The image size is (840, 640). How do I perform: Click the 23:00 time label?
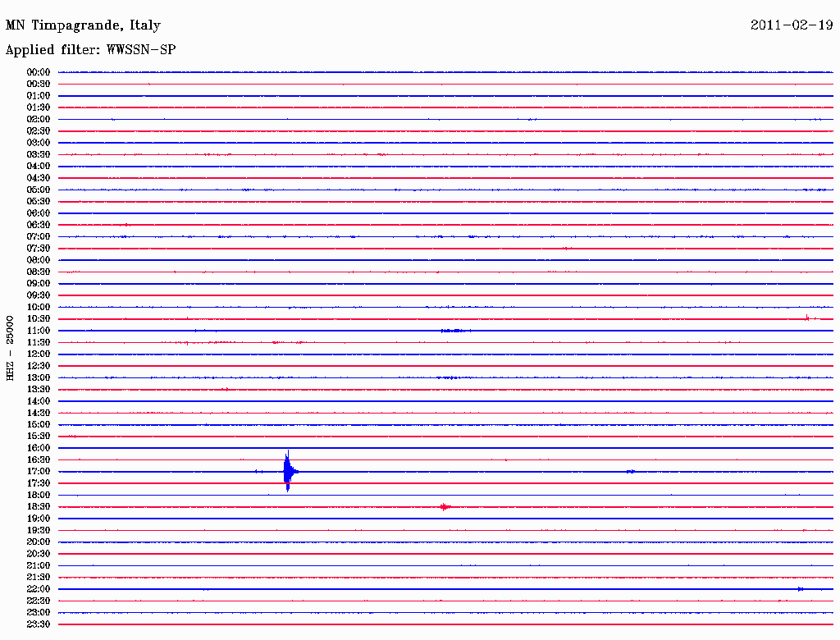[x=39, y=613]
